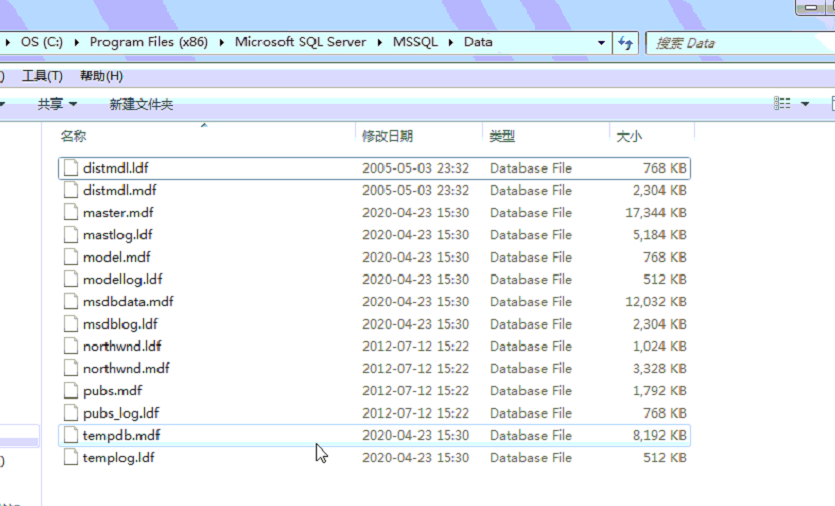
Task: Expand subfolders arrow after Program Files (x86)
Action: coord(222,42)
